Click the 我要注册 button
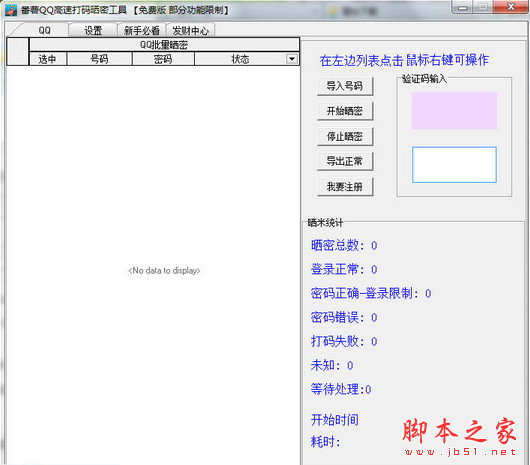The image size is (530, 465). pos(345,187)
